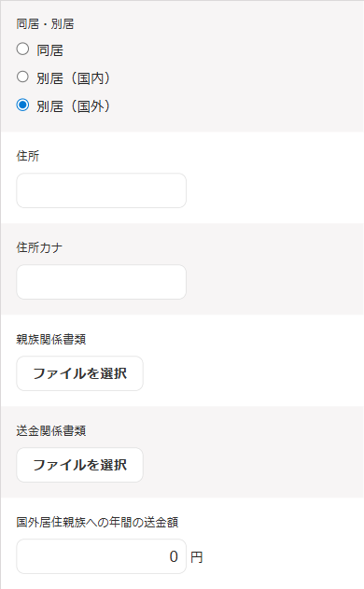
Task: Click the 円 currency unit label
Action: pos(196,557)
